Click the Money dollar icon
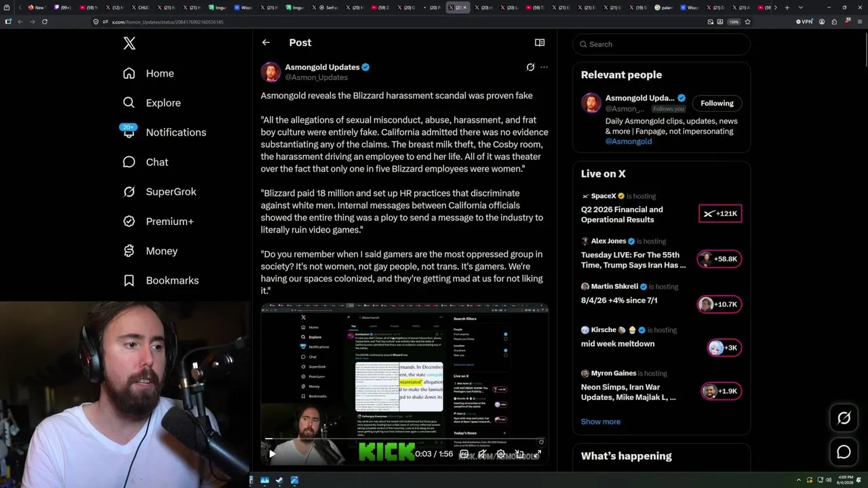Viewport: 868px width, 488px height. point(129,251)
